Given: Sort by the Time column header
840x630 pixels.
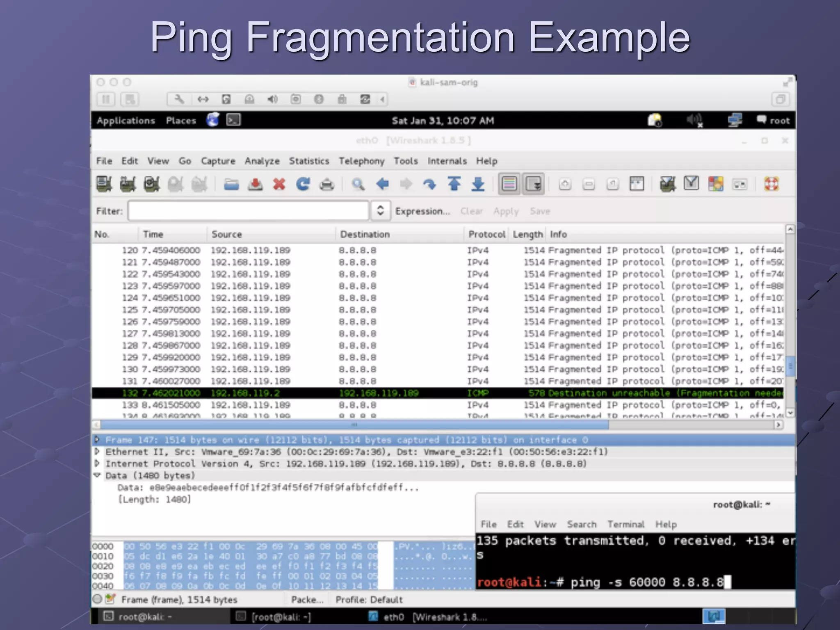Looking at the screenshot, I should 173,234.
